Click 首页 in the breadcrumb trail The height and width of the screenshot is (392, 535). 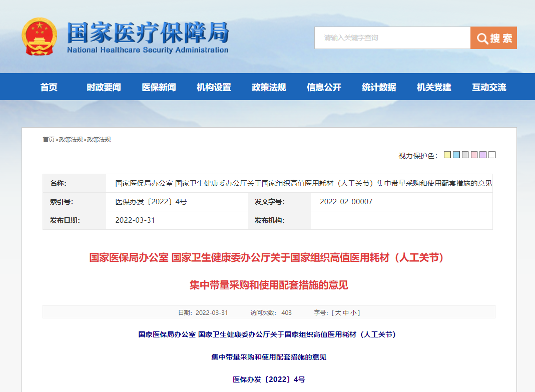[47, 140]
